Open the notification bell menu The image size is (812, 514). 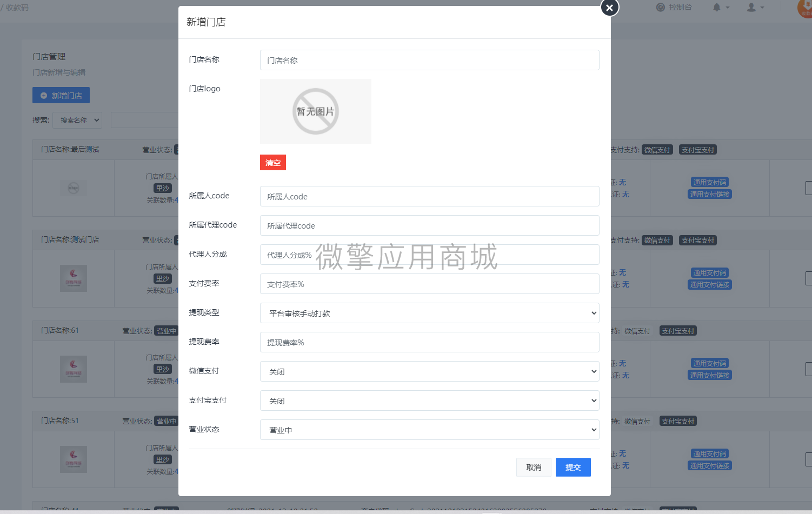click(721, 7)
